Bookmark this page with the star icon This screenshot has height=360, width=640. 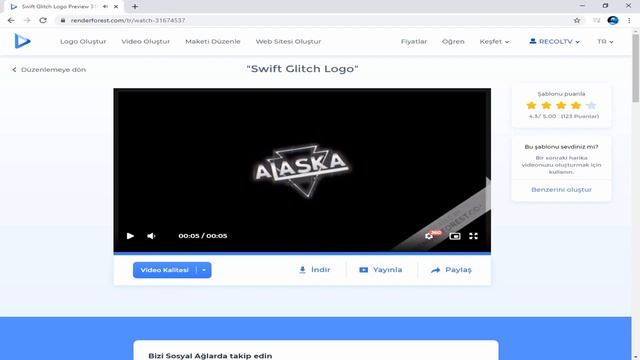click(577, 20)
